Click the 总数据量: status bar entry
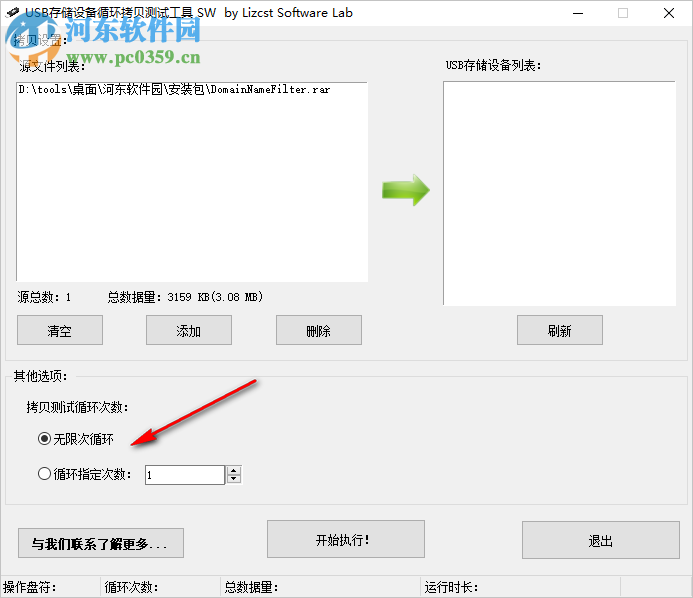Screen dimensions: 693x598 click(251, 587)
